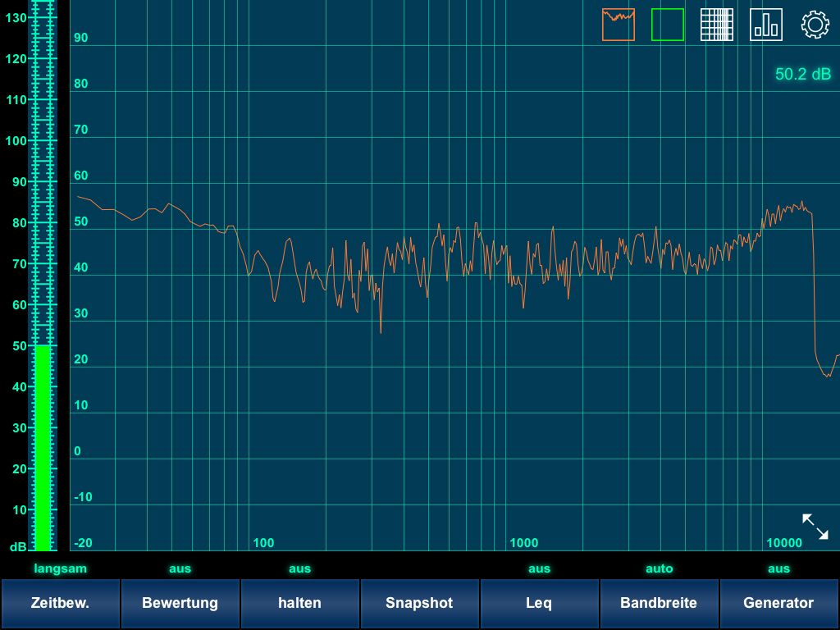Select the green empty square view icon

point(668,25)
